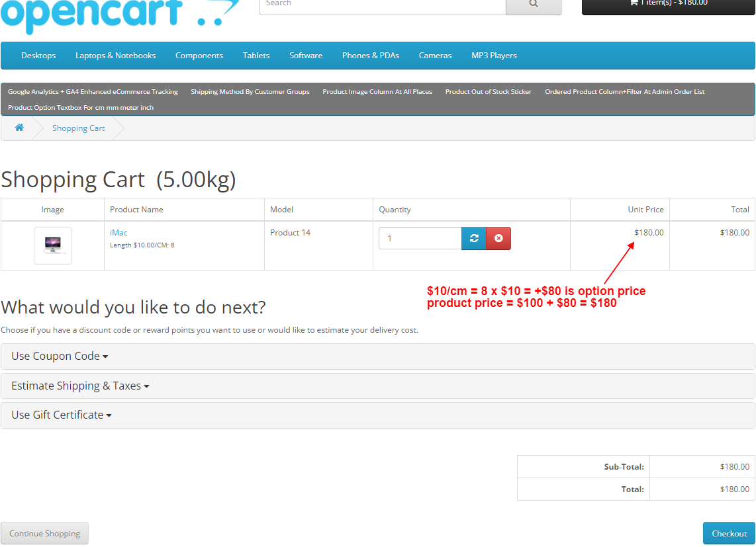Click the iMac quantity input field

[x=420, y=238]
